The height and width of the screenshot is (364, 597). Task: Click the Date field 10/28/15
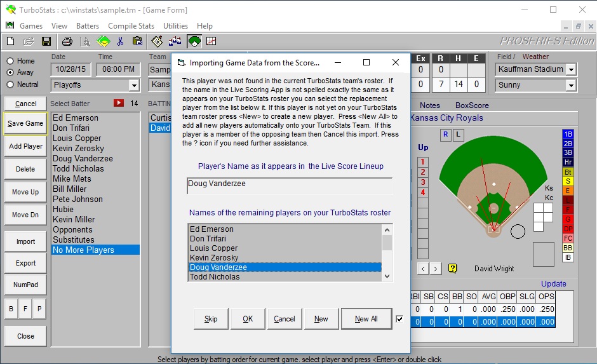tap(71, 69)
